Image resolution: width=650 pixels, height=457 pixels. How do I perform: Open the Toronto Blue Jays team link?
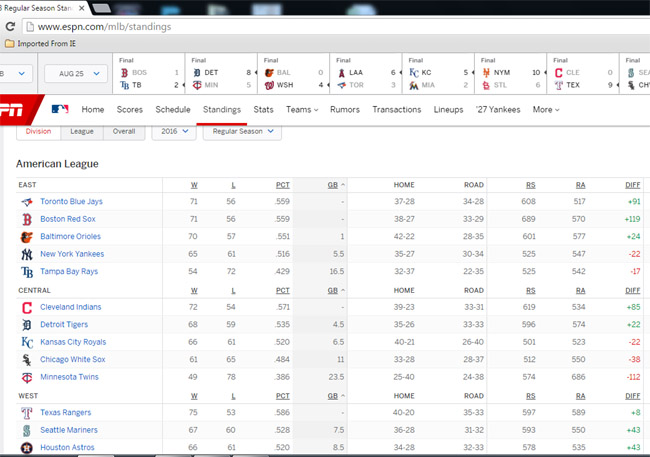tap(71, 202)
